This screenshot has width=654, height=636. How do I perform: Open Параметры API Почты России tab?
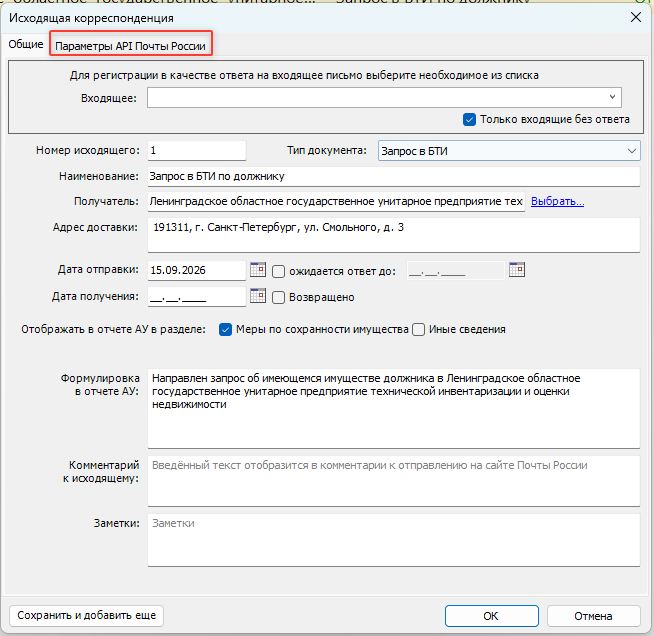(x=131, y=46)
